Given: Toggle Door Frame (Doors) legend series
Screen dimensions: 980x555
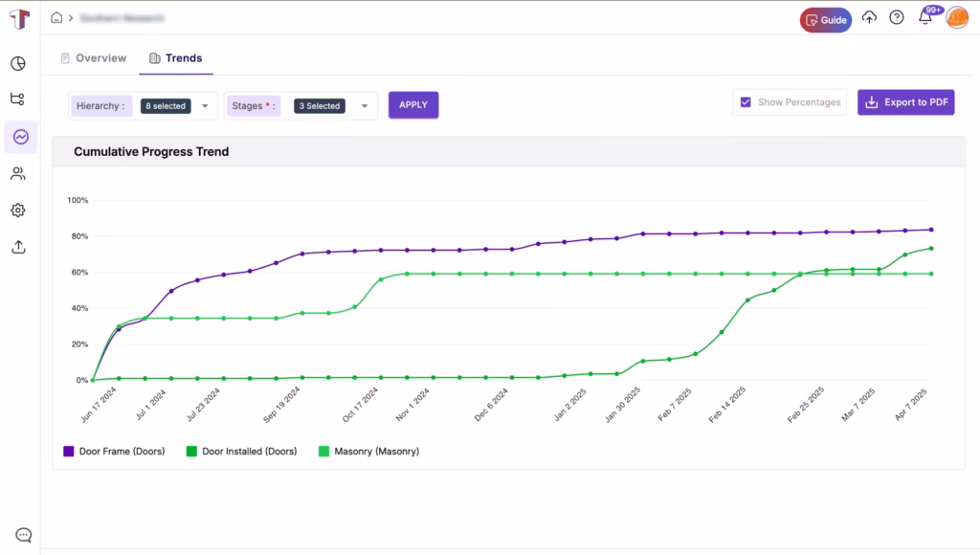Looking at the screenshot, I should [x=115, y=452].
